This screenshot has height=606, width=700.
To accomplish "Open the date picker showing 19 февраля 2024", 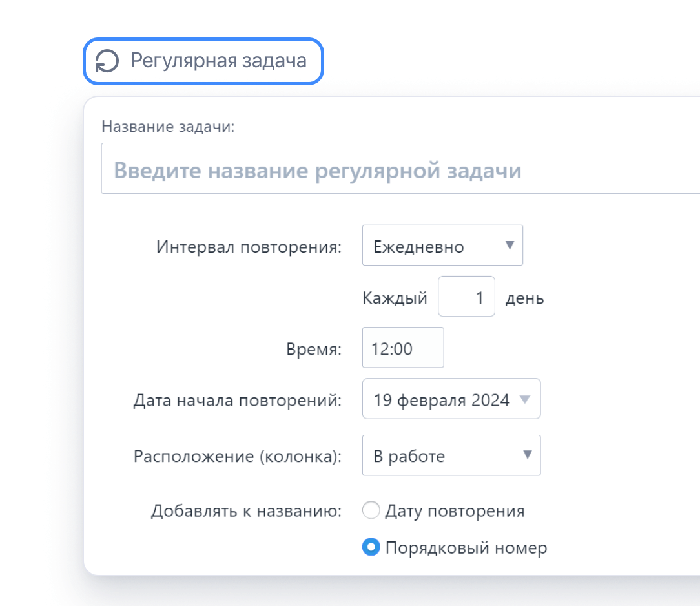I will click(451, 399).
